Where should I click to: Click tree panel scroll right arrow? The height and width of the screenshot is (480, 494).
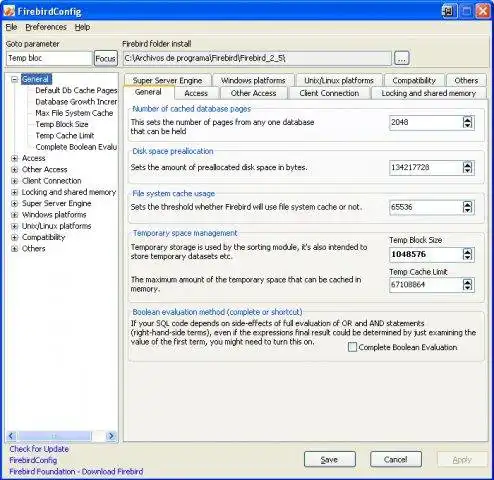111,436
